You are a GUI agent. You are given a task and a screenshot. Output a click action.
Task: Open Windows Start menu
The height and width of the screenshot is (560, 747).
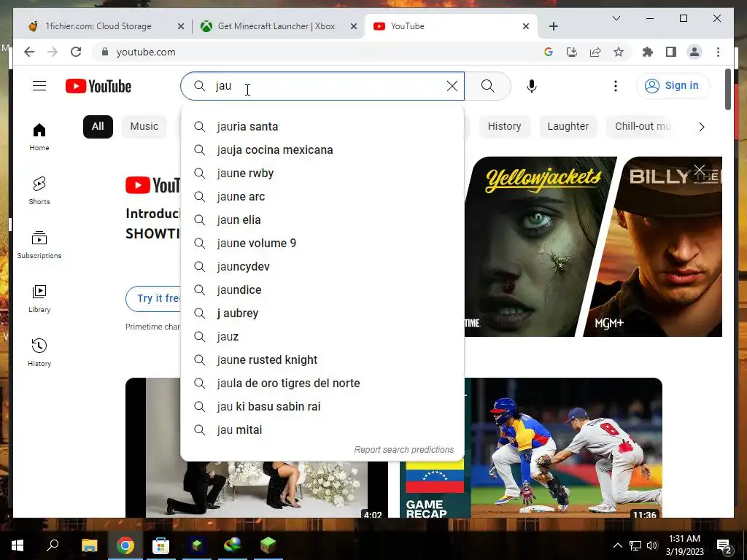click(18, 545)
